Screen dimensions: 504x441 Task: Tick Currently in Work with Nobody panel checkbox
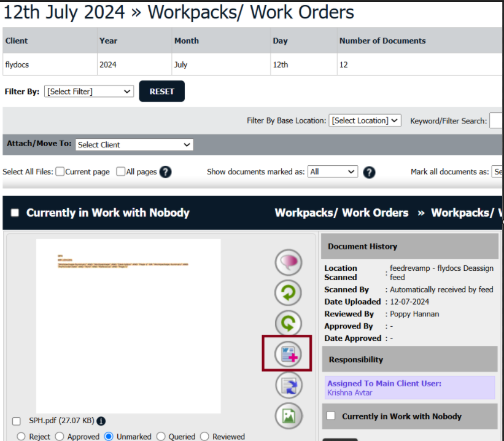(x=331, y=416)
